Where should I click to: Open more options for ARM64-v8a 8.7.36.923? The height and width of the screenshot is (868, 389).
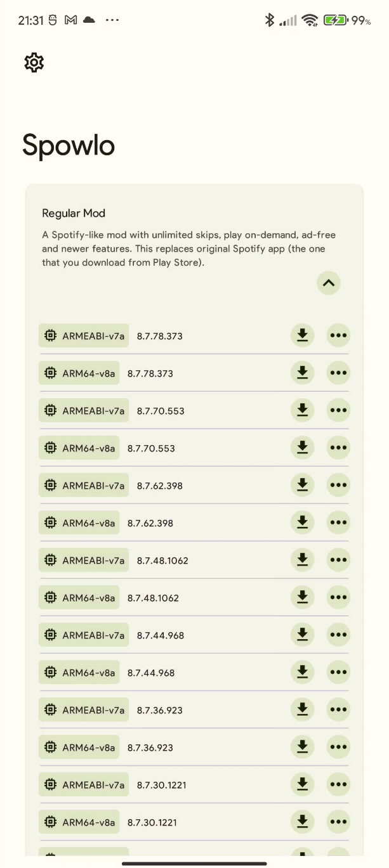click(338, 747)
